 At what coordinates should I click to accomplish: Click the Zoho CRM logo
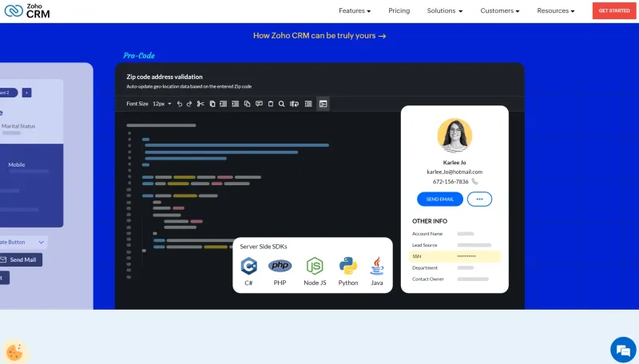coord(27,11)
